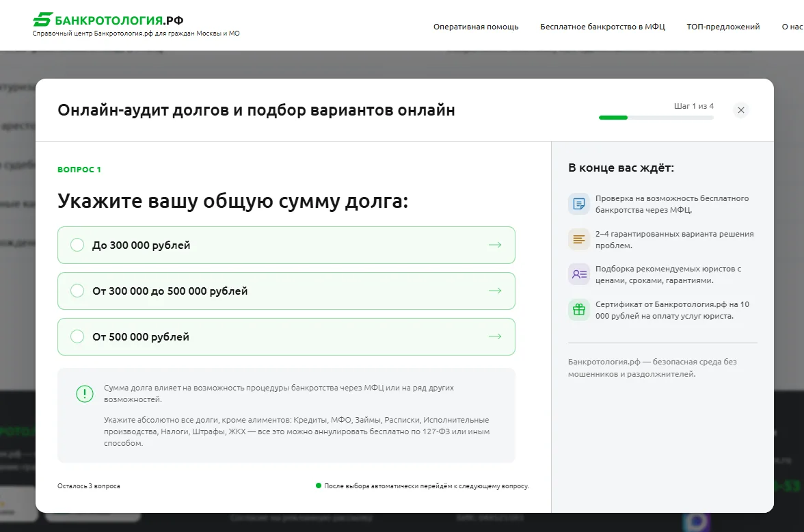Click 'Проверка на возможность бесплатного банкротства' text
The image size is (804, 532).
point(671,204)
